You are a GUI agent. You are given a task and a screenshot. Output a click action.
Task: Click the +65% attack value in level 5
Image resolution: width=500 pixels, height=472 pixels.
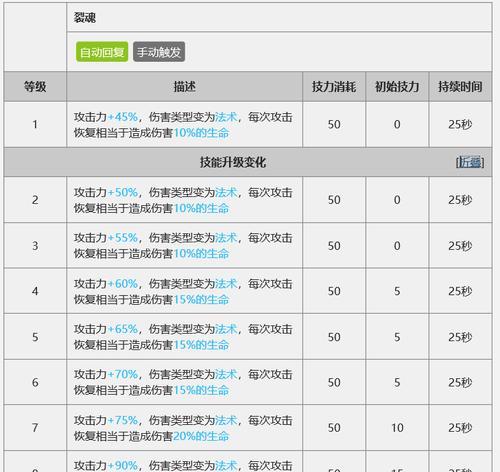[122, 329]
